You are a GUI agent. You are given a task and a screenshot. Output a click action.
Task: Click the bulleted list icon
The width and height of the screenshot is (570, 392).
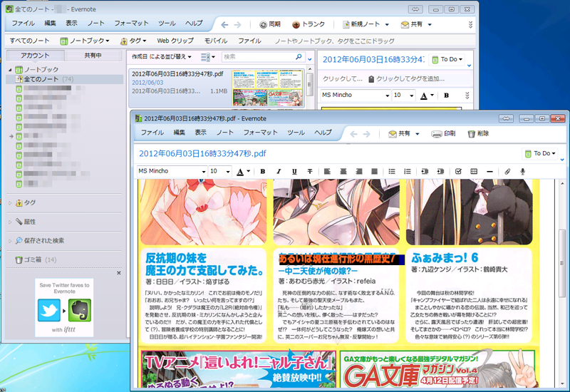(392, 172)
